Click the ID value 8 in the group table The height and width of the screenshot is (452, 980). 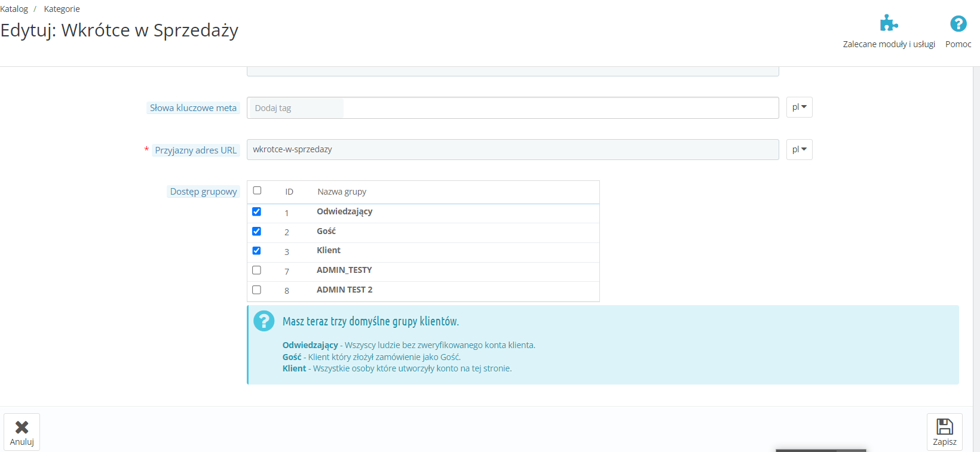tap(287, 291)
